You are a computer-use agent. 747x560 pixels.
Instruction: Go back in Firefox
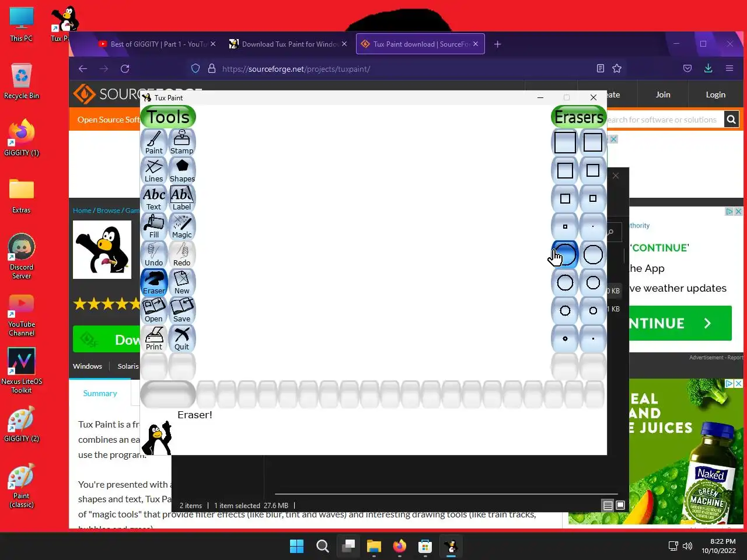tap(83, 69)
